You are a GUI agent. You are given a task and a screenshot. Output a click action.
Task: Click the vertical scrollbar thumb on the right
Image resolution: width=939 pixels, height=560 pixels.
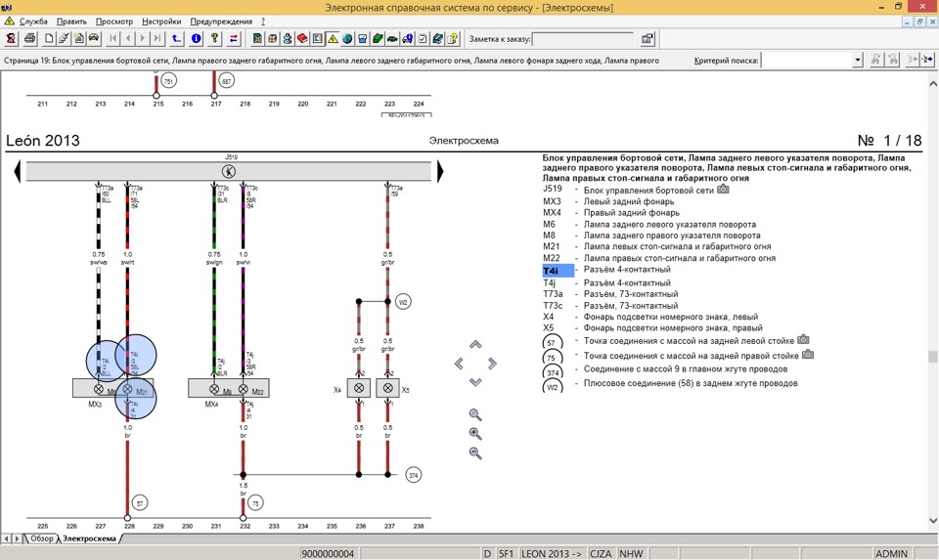coord(933,357)
